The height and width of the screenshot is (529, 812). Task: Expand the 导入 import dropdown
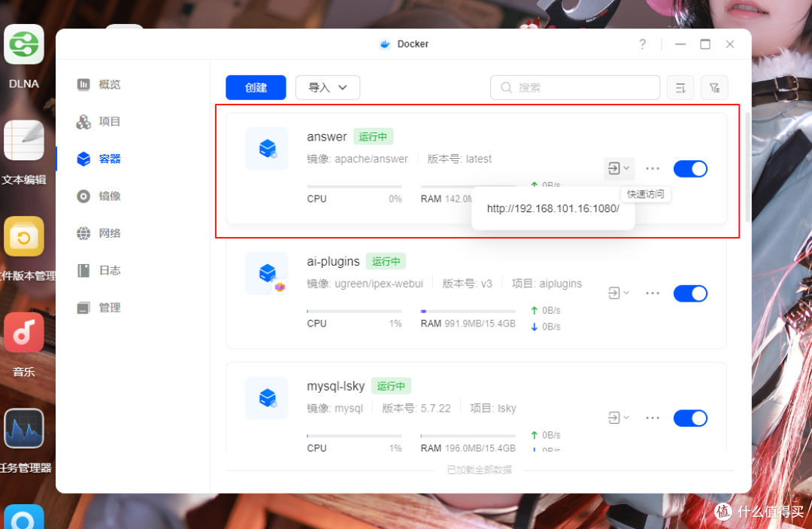tap(328, 87)
